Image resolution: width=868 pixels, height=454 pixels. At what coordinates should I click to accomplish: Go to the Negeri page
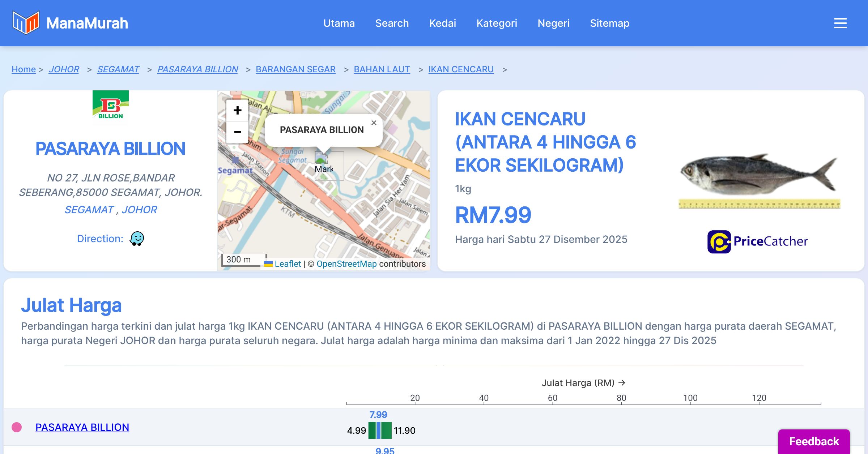coord(553,23)
